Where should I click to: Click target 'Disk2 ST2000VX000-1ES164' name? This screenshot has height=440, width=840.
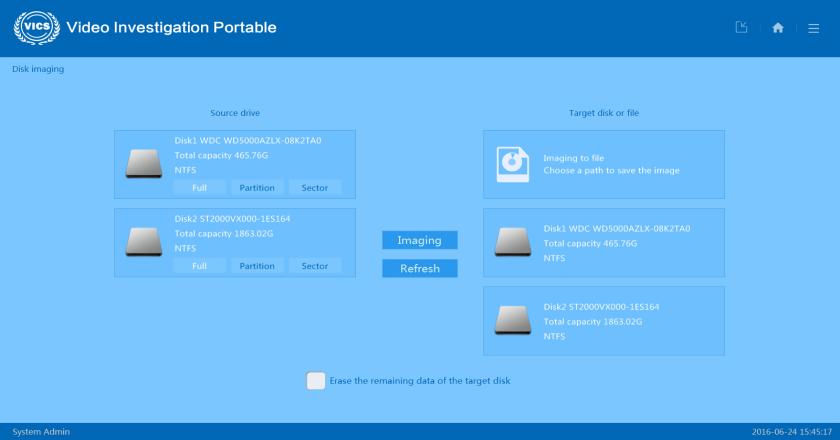coord(601,307)
